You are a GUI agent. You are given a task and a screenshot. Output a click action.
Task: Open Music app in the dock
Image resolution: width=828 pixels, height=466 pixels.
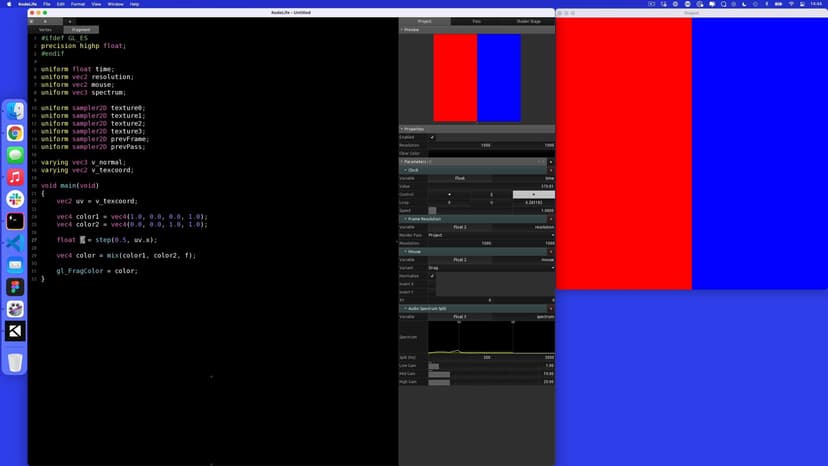(x=15, y=177)
